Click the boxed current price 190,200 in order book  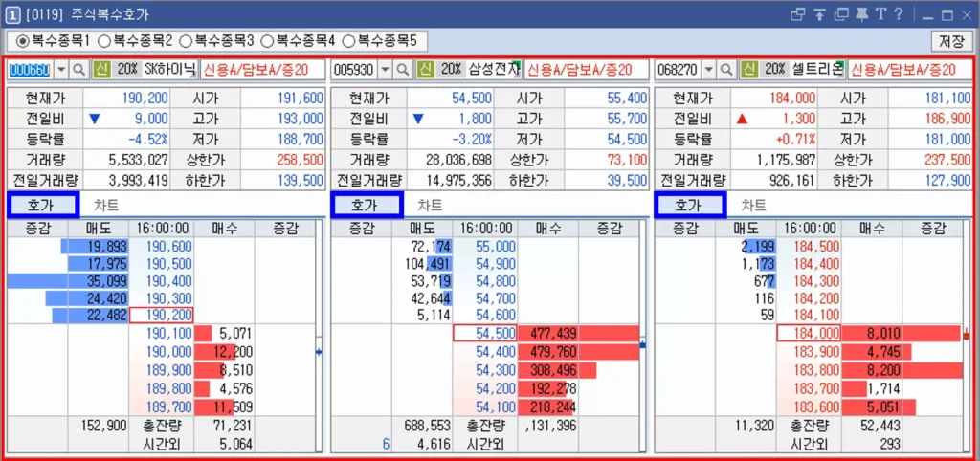coord(162,316)
